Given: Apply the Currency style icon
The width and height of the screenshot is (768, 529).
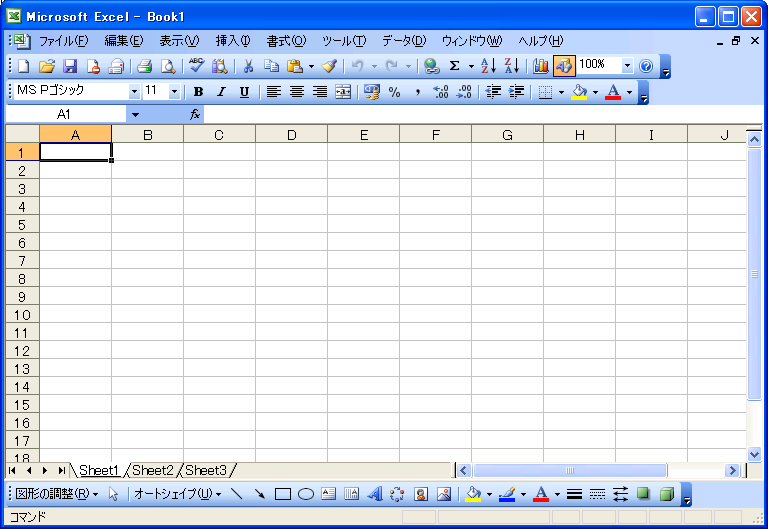Looking at the screenshot, I should 372,92.
